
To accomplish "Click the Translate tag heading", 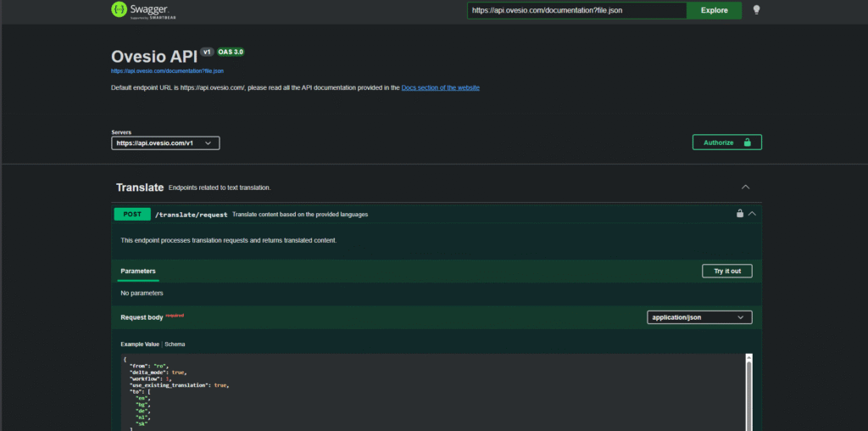I will point(140,187).
